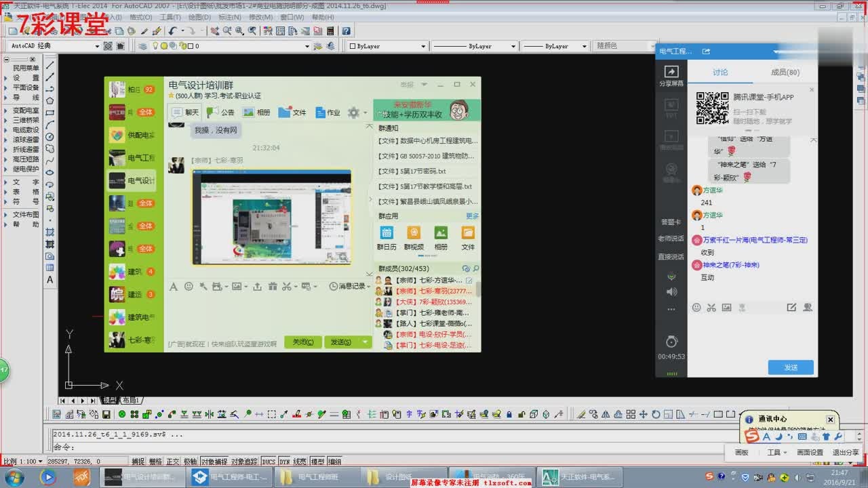Select the Ellipse tool in draw toolbar
The width and height of the screenshot is (868, 488).
pyautogui.click(x=50, y=172)
